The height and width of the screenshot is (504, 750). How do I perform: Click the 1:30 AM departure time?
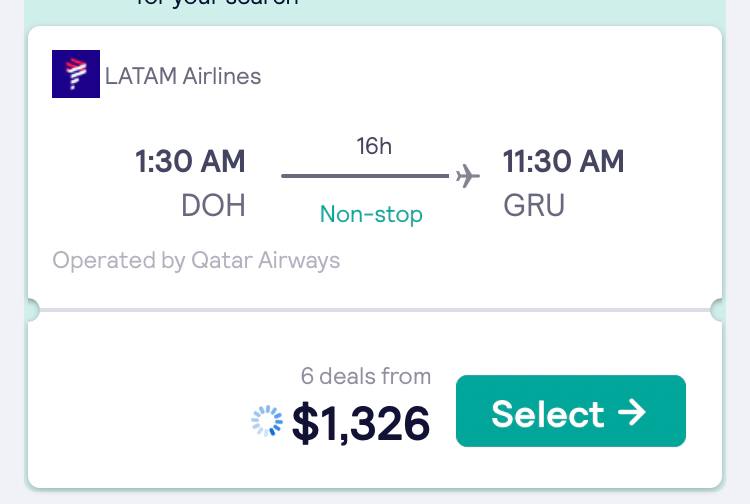[190, 161]
